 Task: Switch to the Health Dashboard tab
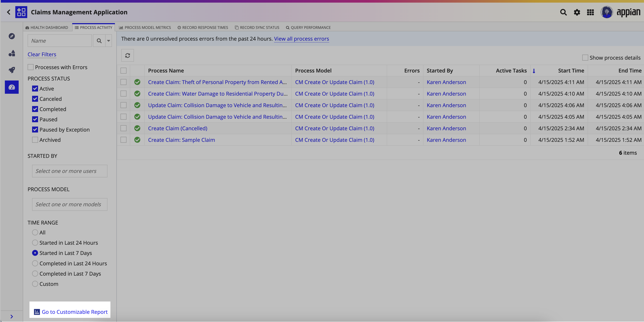47,27
